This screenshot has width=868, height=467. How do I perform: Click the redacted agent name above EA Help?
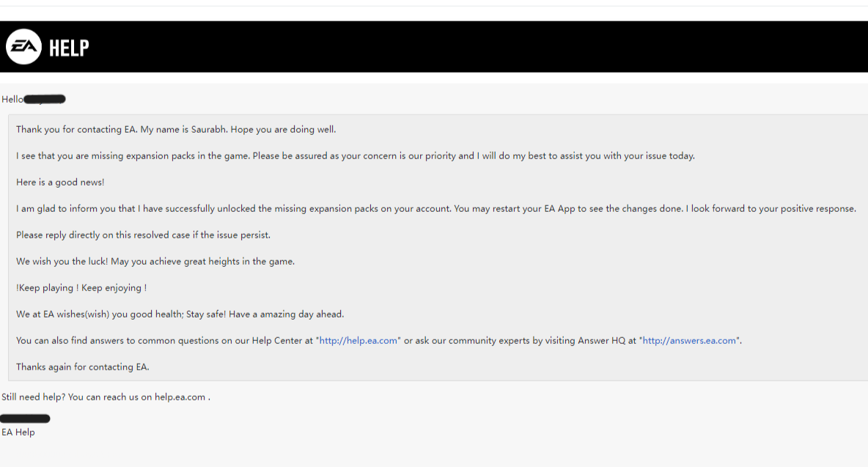pyautogui.click(x=25, y=419)
